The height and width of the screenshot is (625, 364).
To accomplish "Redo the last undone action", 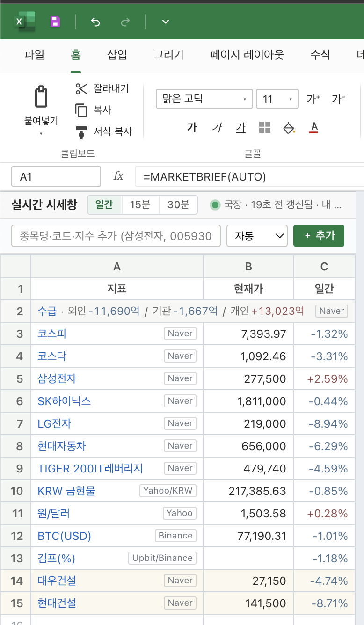I will tap(125, 22).
